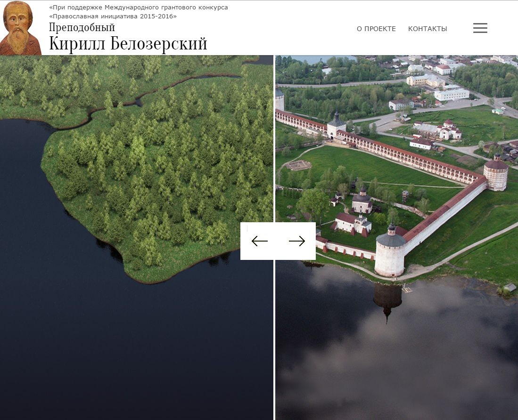
Task: Click the left arrow on the comparison handle
Action: [x=259, y=241]
